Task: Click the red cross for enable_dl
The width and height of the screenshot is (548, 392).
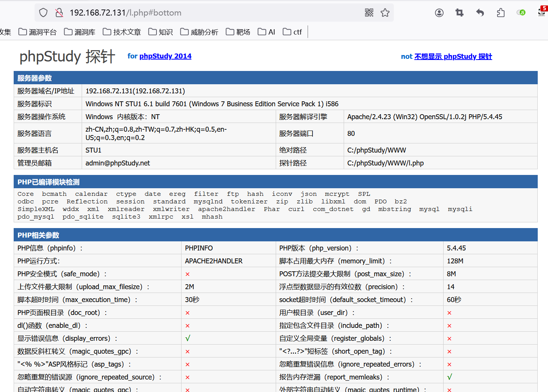Action: 188,326
